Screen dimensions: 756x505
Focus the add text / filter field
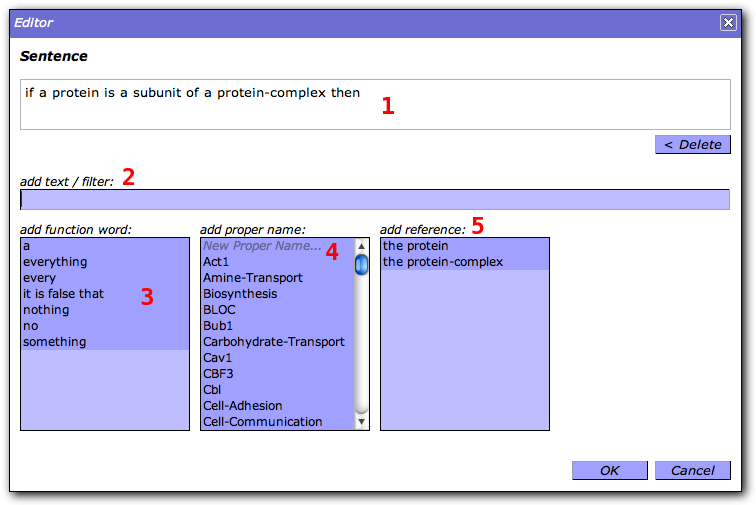click(375, 200)
